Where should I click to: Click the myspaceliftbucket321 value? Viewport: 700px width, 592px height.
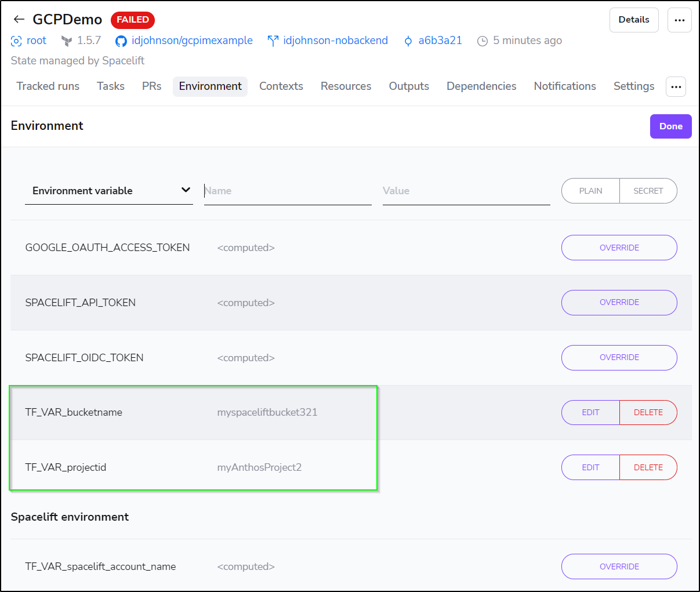point(267,412)
